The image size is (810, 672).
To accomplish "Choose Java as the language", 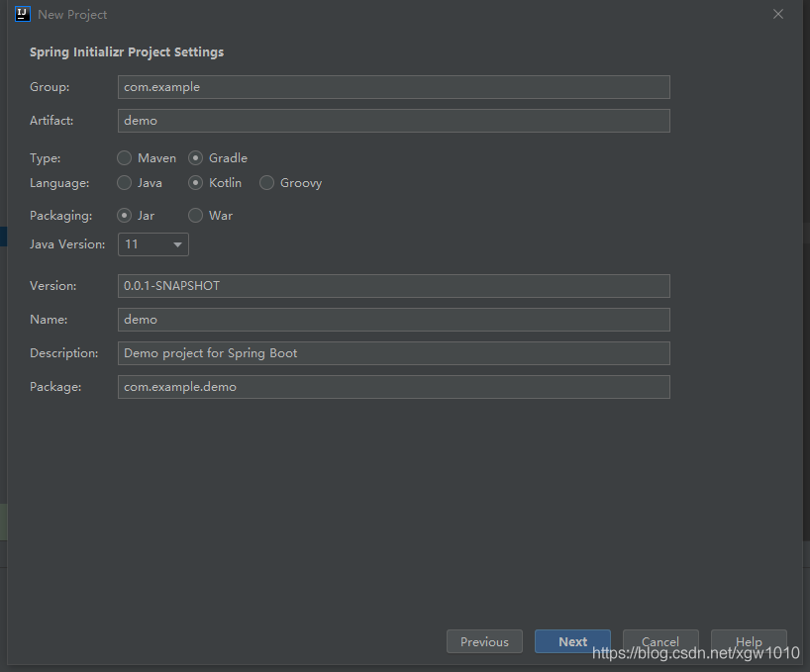I will click(125, 183).
